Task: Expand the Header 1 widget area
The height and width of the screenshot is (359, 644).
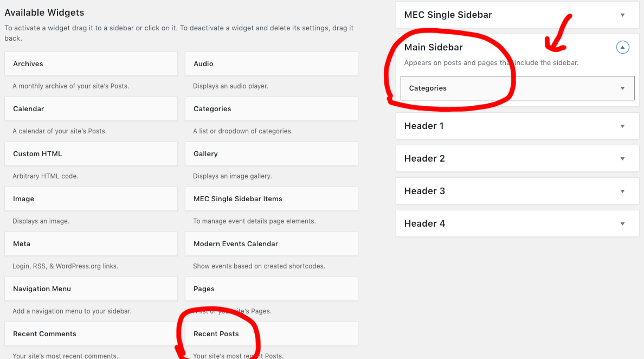Action: pyautogui.click(x=622, y=126)
